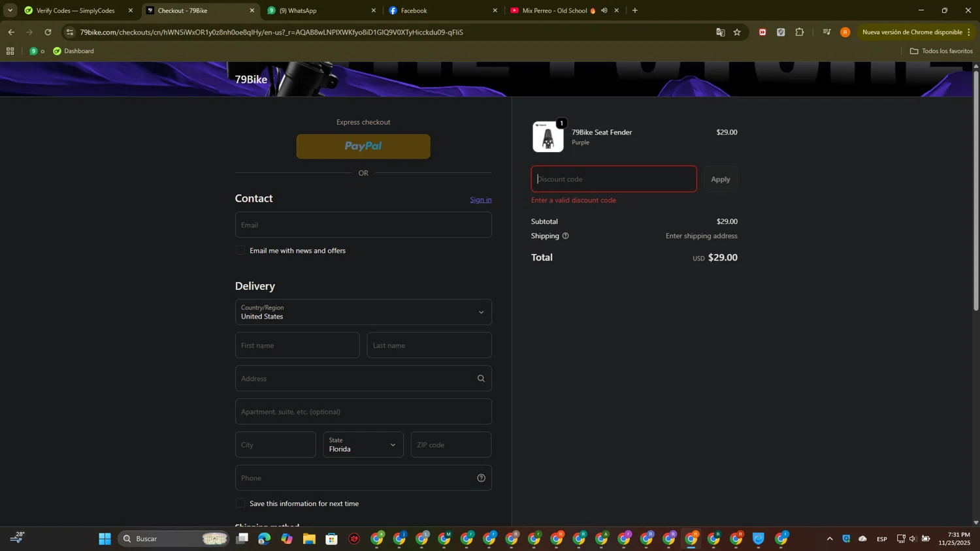The height and width of the screenshot is (551, 980).
Task: Click the browser address bar URL
Action: tap(271, 32)
